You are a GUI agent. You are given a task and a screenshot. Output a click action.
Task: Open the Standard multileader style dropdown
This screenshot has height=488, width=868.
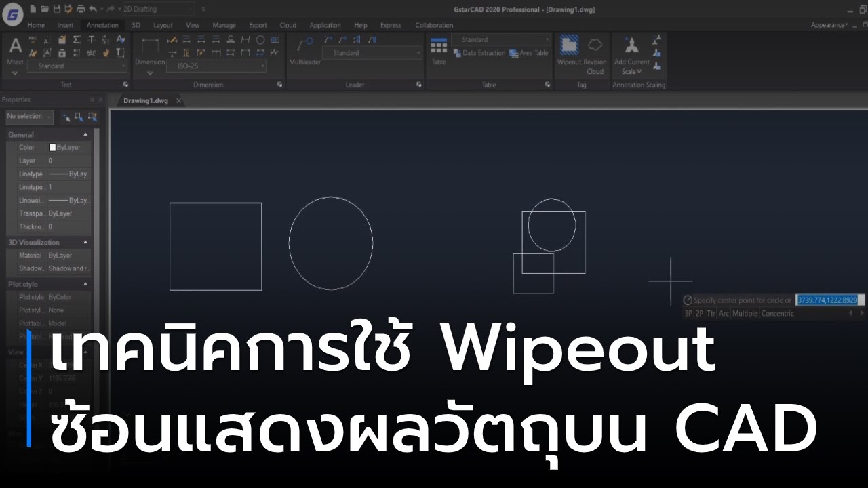[x=372, y=53]
